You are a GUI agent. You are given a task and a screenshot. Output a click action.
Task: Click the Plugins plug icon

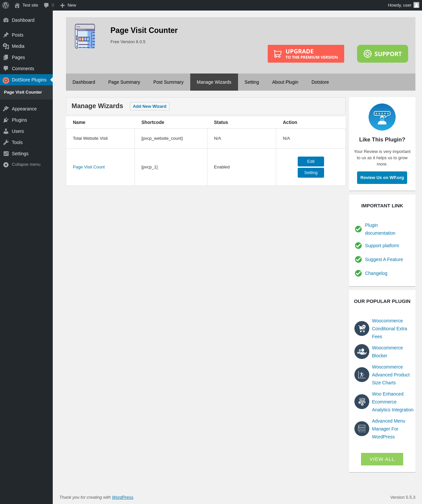[6, 120]
